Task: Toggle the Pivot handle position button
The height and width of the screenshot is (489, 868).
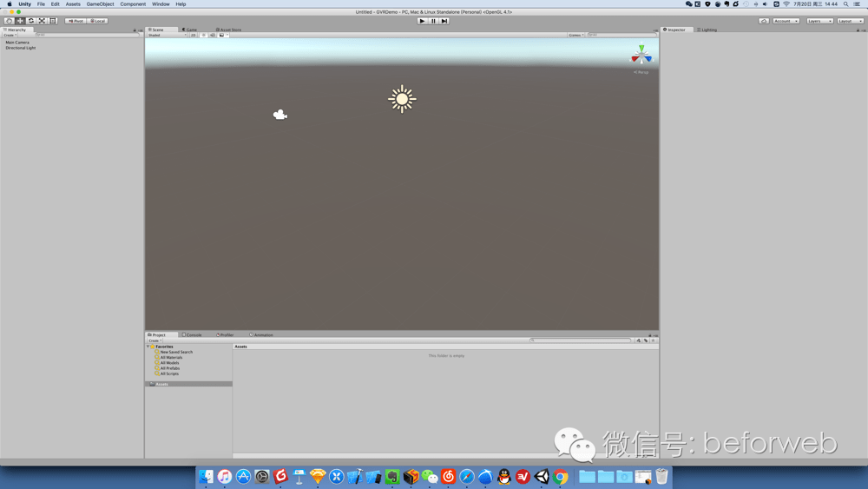Action: coord(76,21)
